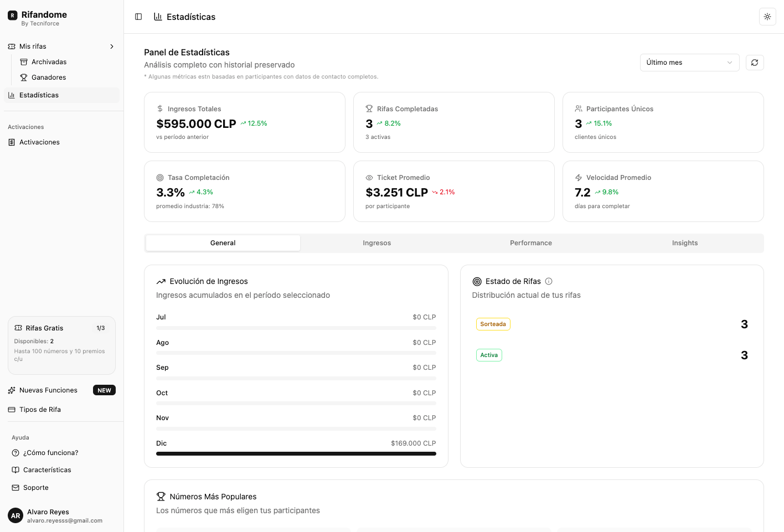This screenshot has height=532, width=784.
Task: Expand the Mis rifas chevron
Action: (x=112, y=47)
